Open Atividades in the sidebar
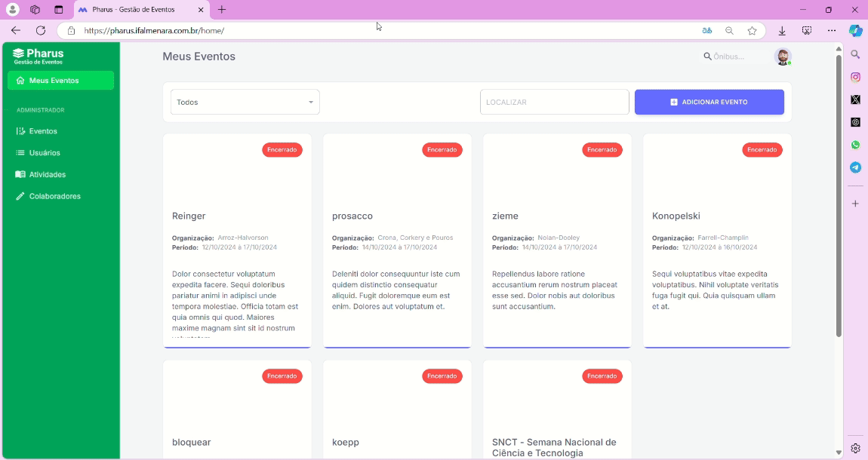The image size is (868, 460). click(47, 174)
